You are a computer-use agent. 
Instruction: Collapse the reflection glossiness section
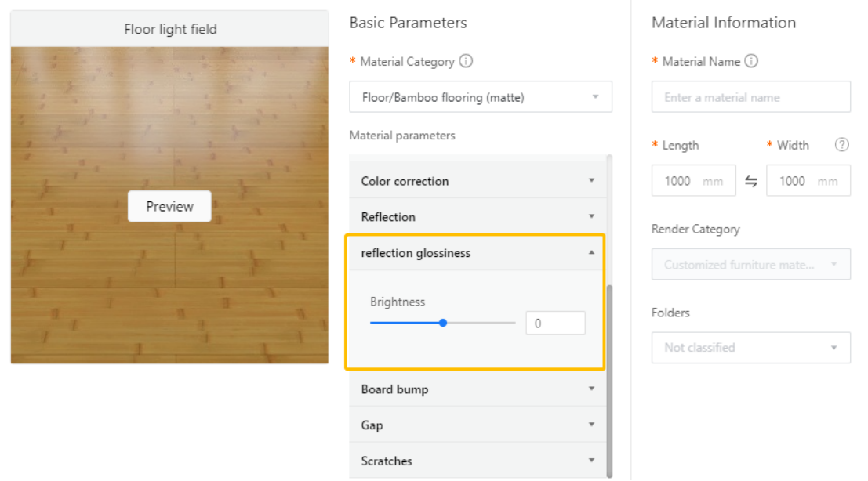click(477, 253)
